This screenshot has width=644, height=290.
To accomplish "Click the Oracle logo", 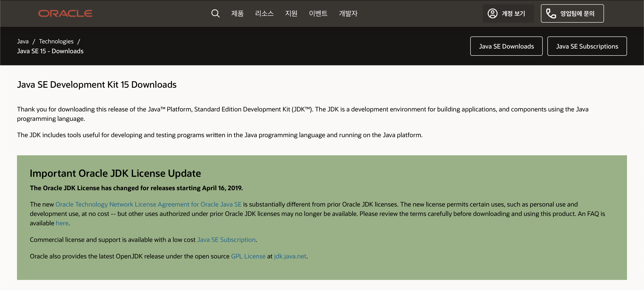I will [65, 13].
